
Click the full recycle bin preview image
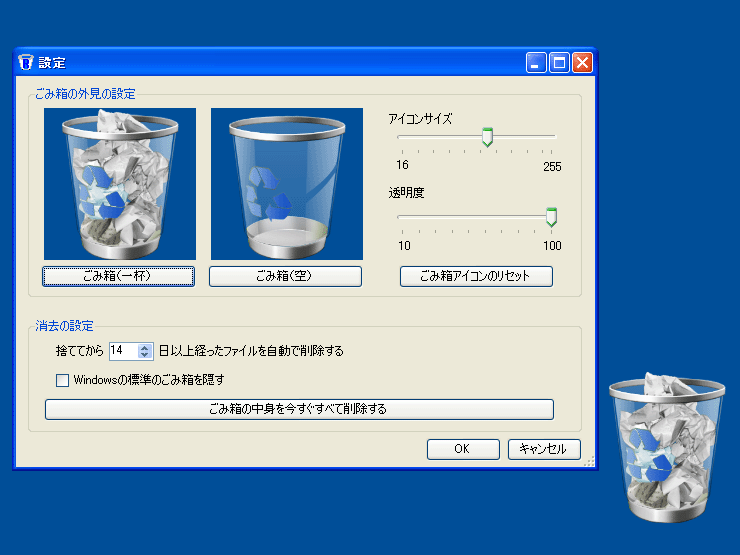(x=120, y=184)
